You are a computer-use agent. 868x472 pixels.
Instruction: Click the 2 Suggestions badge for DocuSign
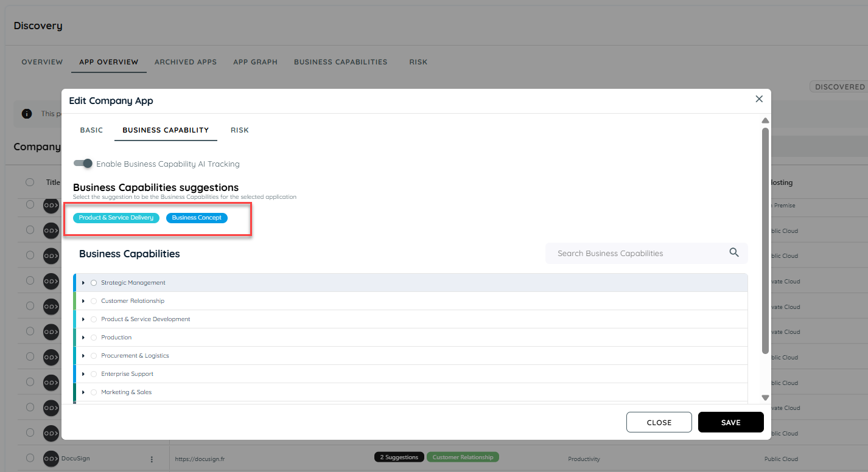[x=399, y=457]
